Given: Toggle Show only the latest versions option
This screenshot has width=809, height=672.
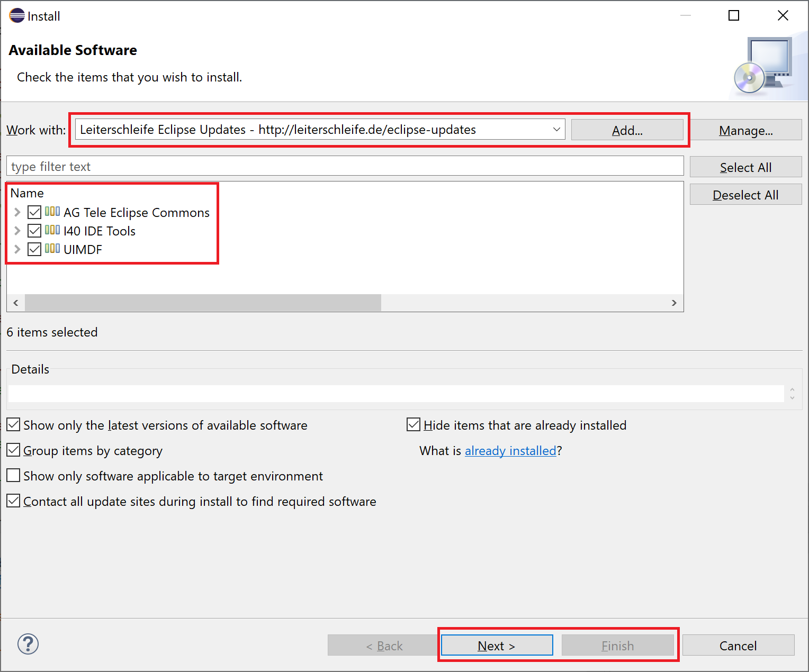Looking at the screenshot, I should (13, 425).
